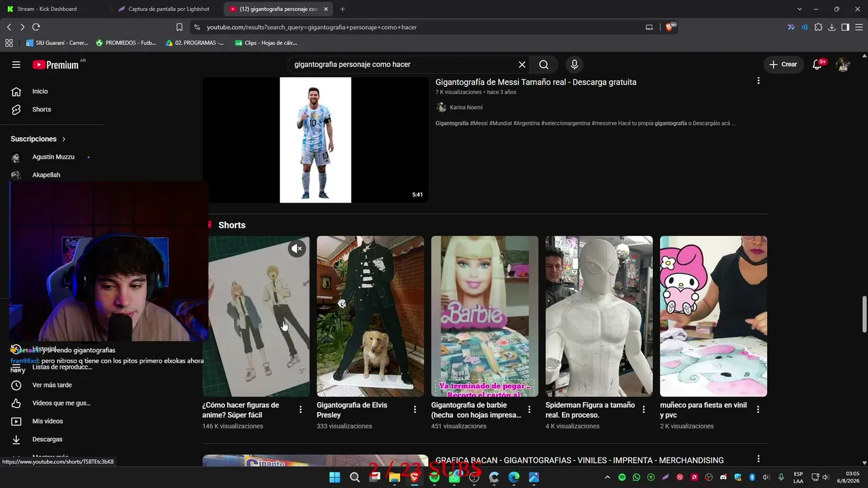Go back with the browser back arrow
This screenshot has width=868, height=488.
coord(9,27)
